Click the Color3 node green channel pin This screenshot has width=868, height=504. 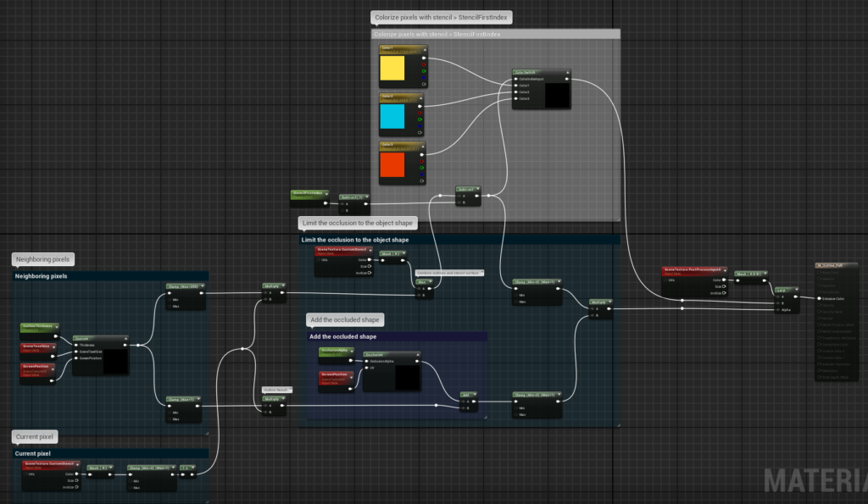pos(423,169)
